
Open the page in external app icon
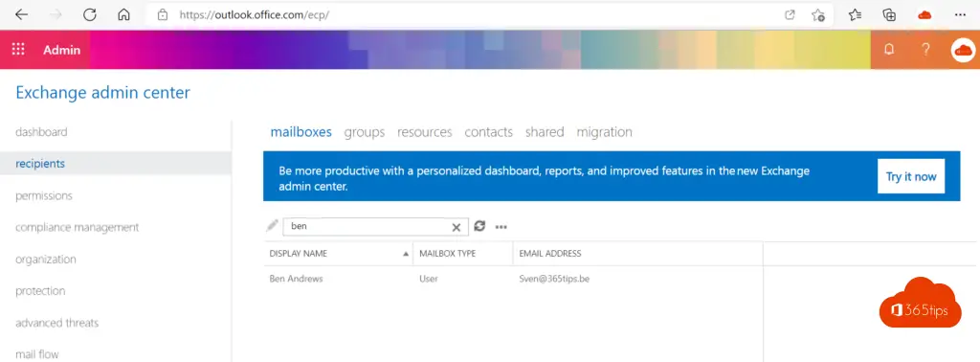click(x=790, y=15)
